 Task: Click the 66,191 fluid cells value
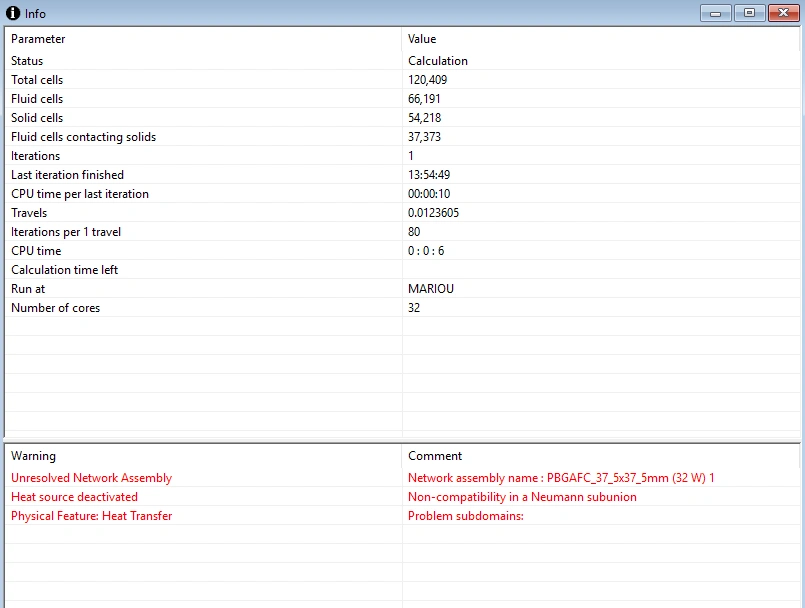(424, 99)
